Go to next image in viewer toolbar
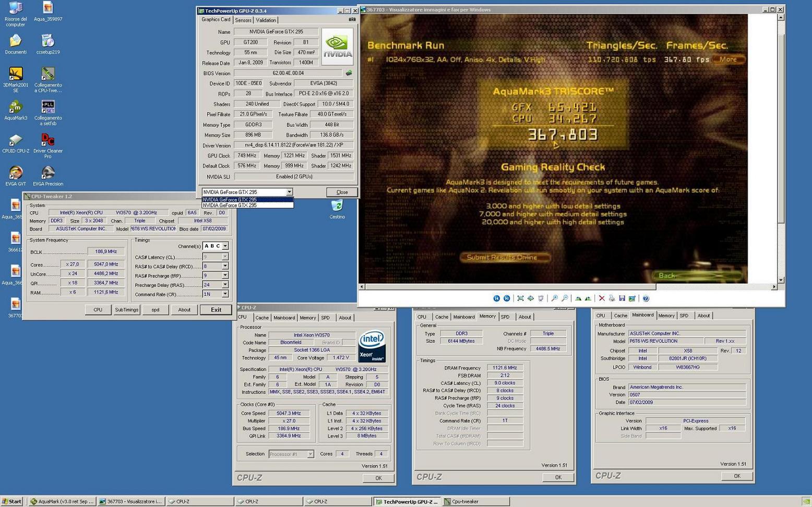 point(507,298)
